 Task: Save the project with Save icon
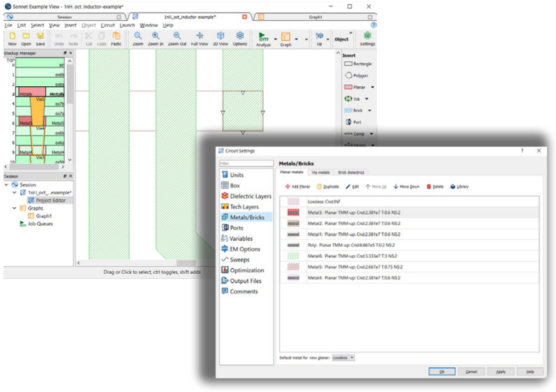[40, 38]
